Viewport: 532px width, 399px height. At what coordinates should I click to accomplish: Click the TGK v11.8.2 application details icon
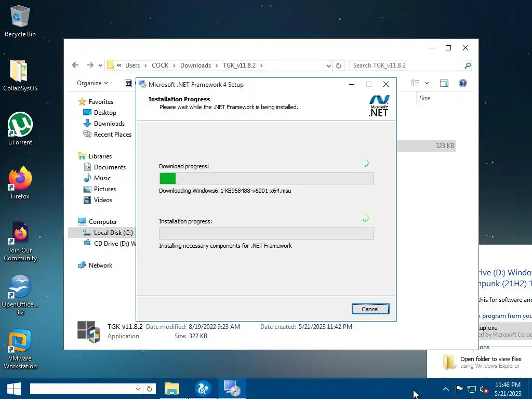coord(88,331)
